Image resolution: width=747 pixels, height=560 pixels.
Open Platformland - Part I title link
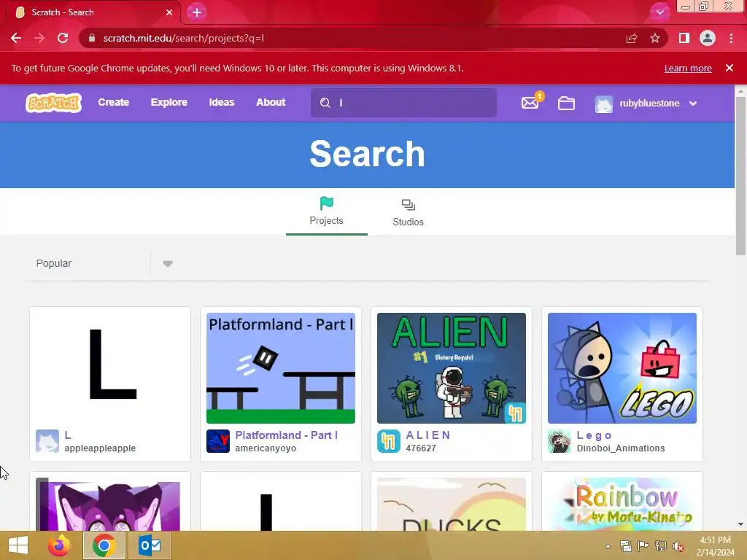[286, 435]
